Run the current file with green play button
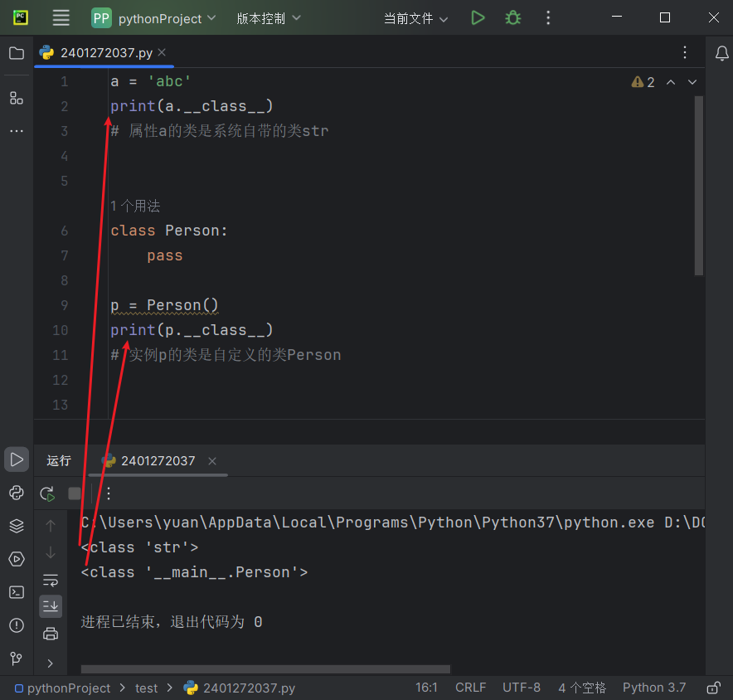Screen dimensions: 733x700 click(478, 18)
